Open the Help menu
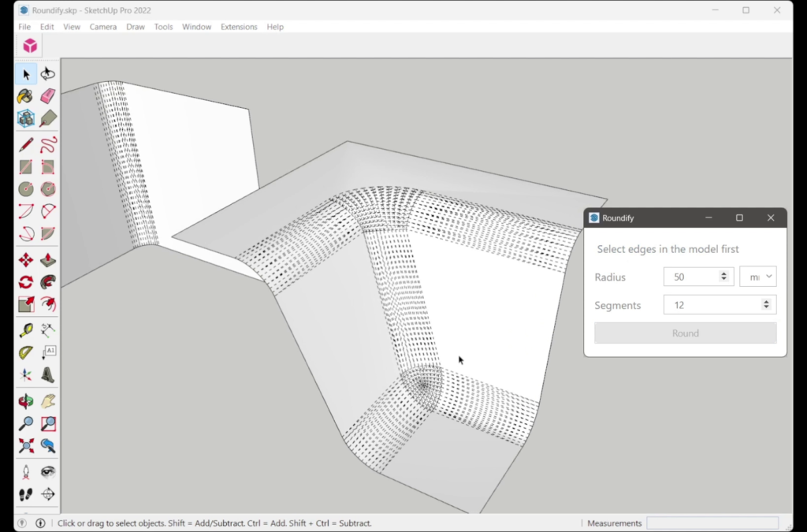The image size is (807, 532). [x=275, y=27]
